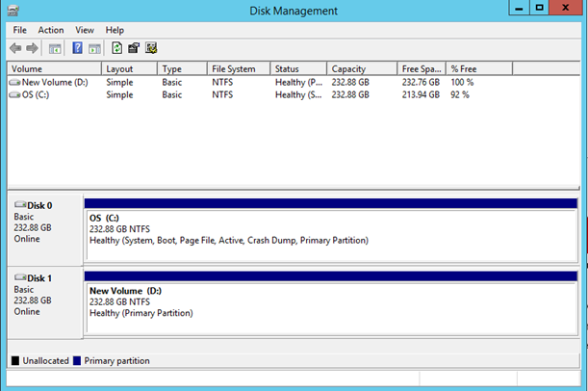Click the 92 % free value

(x=460, y=95)
